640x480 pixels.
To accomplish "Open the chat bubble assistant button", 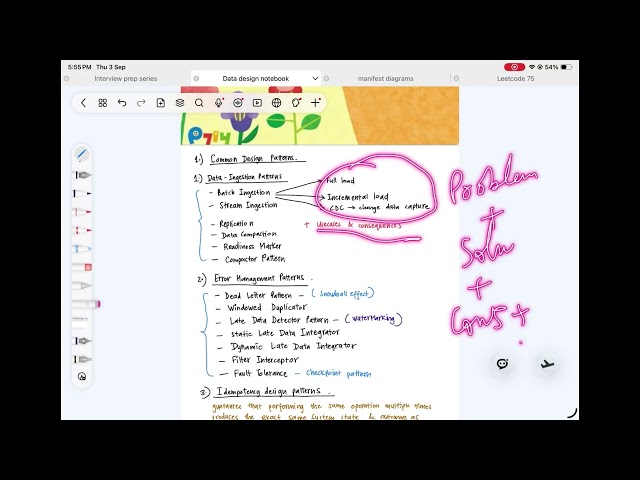I will tap(502, 364).
